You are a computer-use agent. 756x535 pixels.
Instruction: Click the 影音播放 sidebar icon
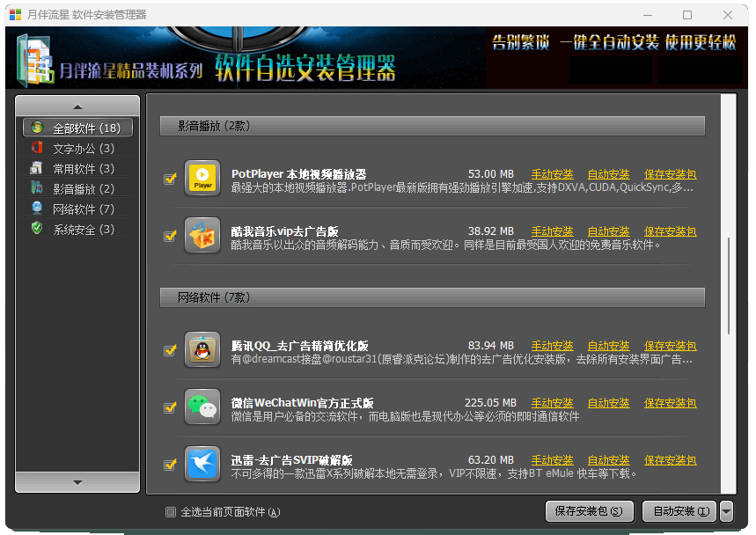tap(37, 188)
